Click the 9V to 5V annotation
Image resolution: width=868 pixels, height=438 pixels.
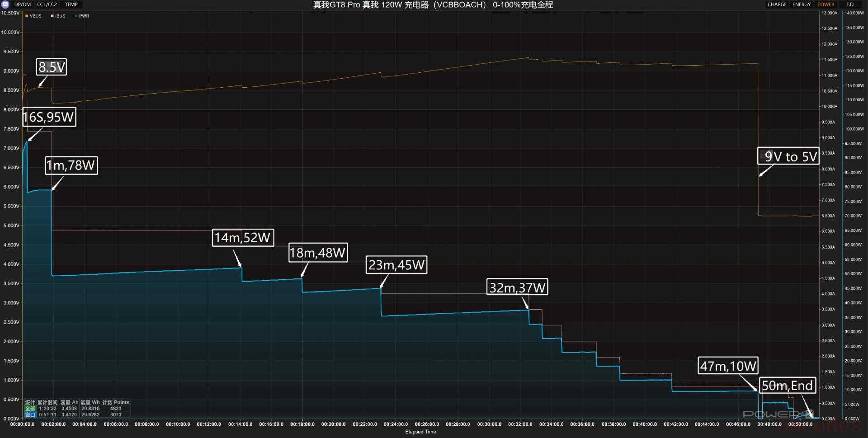(x=788, y=156)
